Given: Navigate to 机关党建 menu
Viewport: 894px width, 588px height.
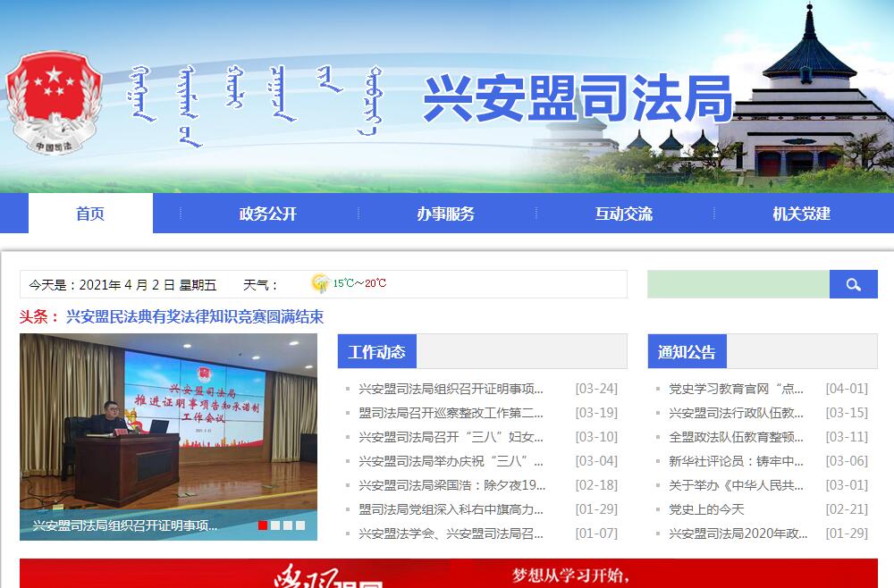Looking at the screenshot, I should click(x=801, y=214).
